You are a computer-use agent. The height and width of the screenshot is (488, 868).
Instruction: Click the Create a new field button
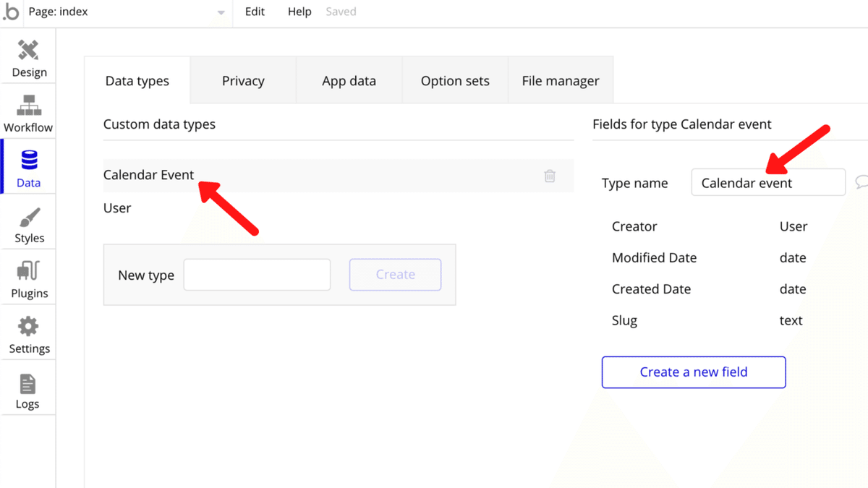(x=694, y=372)
